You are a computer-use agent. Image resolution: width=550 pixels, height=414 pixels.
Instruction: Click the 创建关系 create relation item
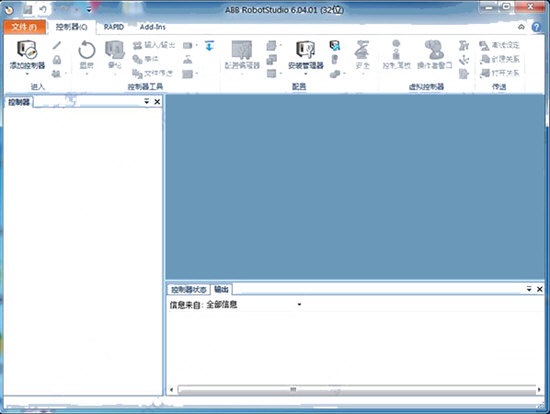point(500,59)
